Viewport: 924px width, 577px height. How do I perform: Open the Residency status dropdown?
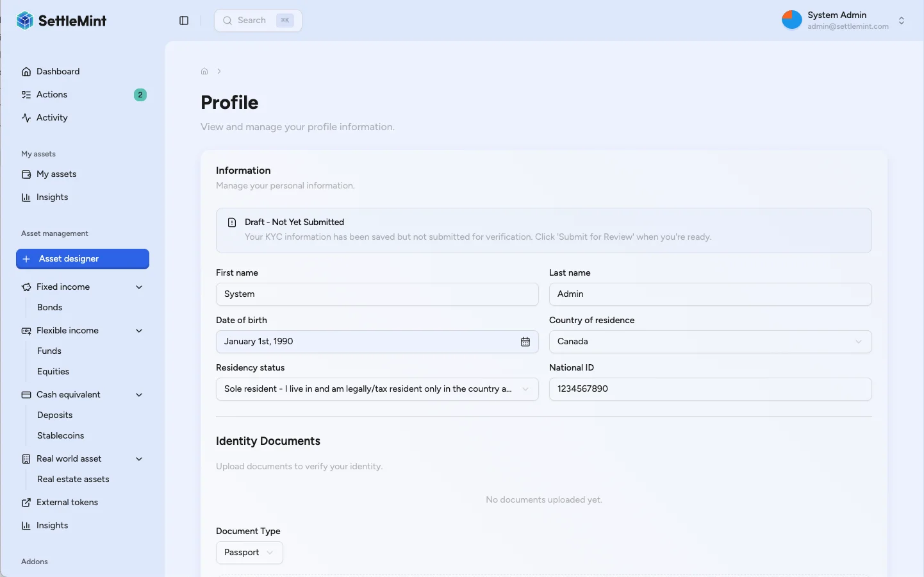(377, 389)
